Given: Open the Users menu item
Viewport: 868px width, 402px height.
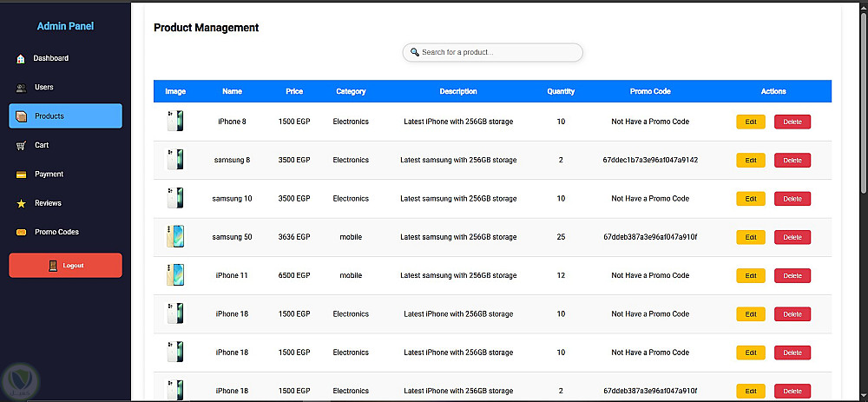Looking at the screenshot, I should click(43, 88).
